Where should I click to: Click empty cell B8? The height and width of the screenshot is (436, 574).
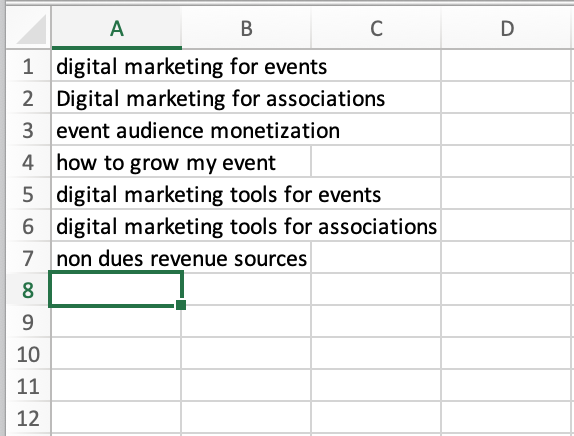(246, 289)
